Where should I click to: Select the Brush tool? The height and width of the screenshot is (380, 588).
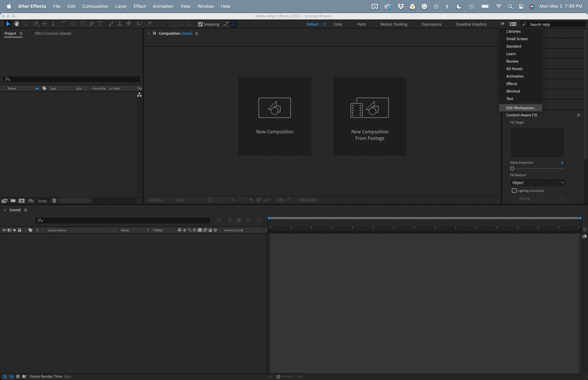pos(110,24)
